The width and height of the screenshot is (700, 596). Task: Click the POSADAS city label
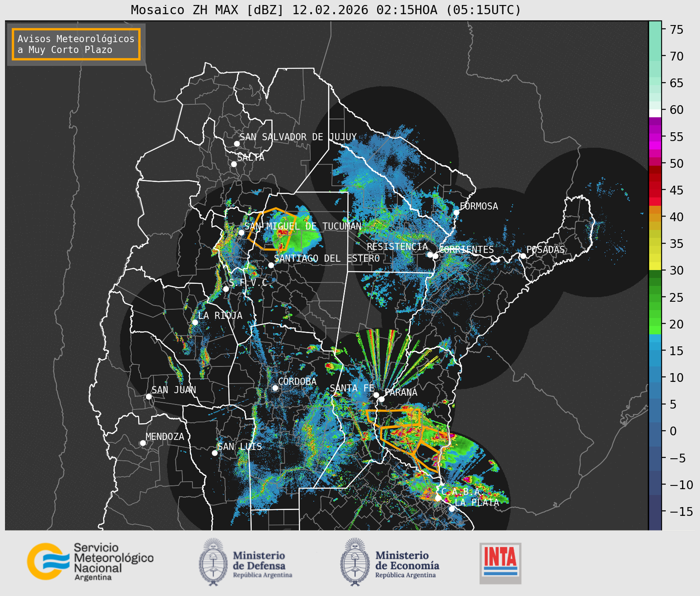point(545,250)
